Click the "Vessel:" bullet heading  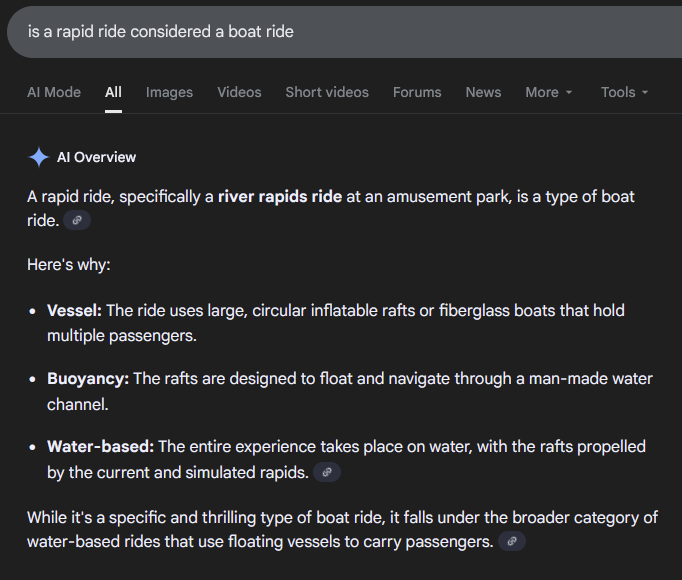point(74,310)
